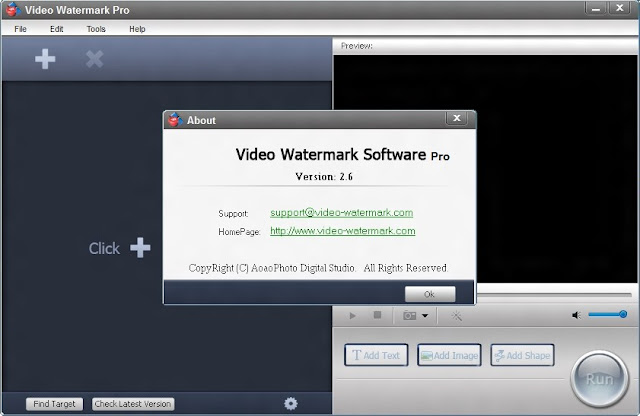The width and height of the screenshot is (640, 416).
Task: Click the CopyRight AoaoPhoto Digital Studio text
Action: pyautogui.click(x=318, y=268)
